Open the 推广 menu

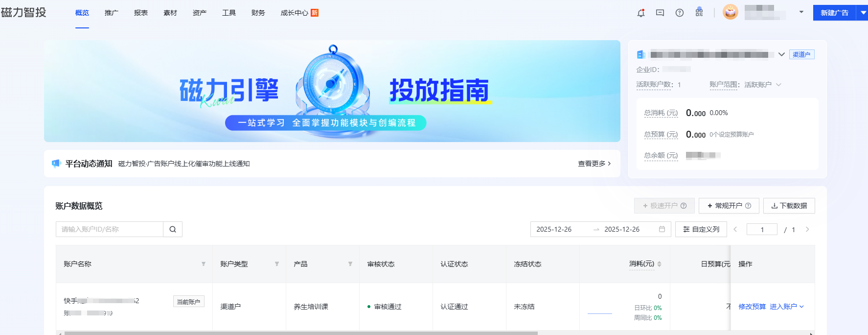click(112, 13)
